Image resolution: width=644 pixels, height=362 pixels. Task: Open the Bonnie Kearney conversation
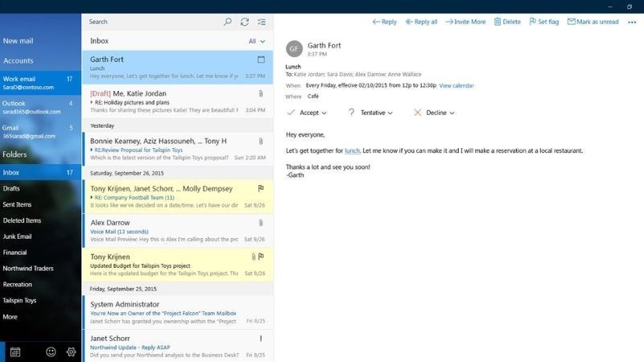pos(177,149)
